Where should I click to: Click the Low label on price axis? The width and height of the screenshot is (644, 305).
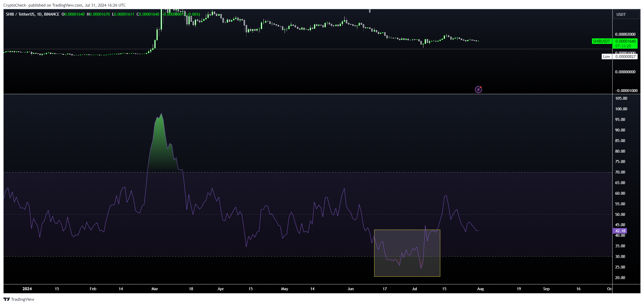coord(606,56)
